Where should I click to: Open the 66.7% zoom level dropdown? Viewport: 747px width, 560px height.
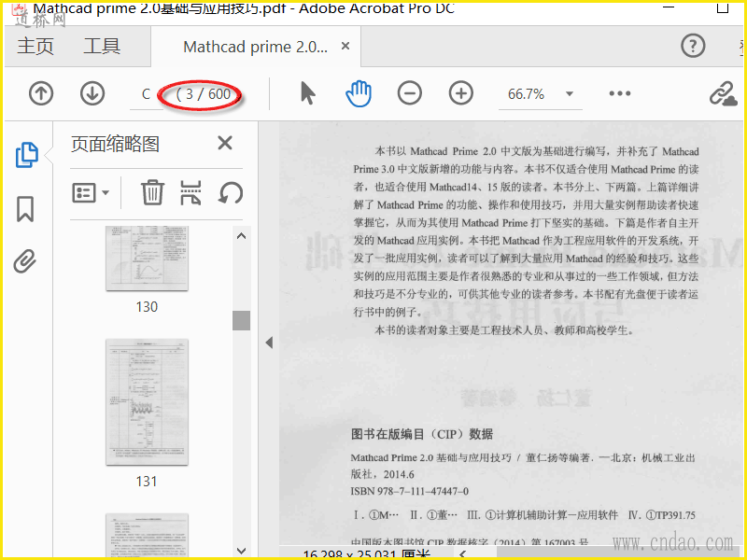(570, 94)
